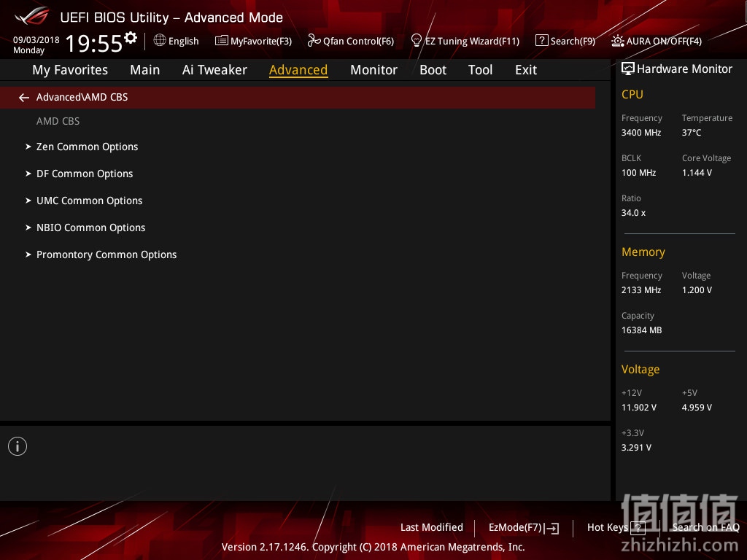747x560 pixels.
Task: Open the Exit tab
Action: coord(526,70)
